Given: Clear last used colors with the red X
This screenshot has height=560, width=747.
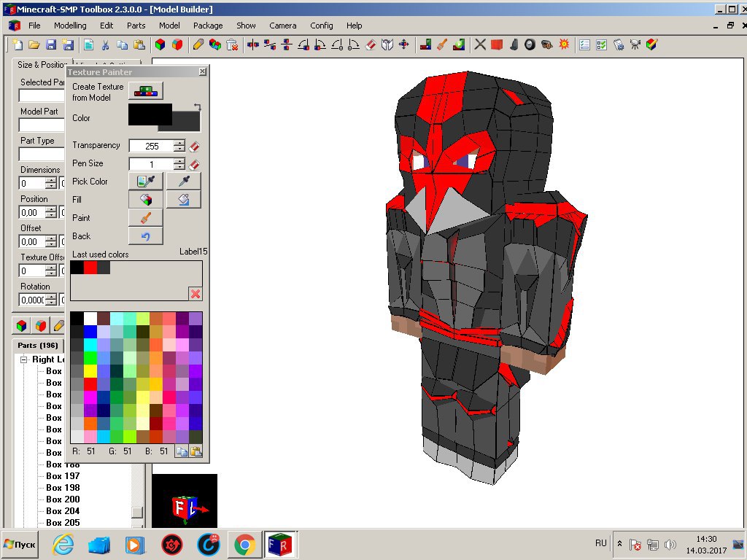Looking at the screenshot, I should [196, 293].
